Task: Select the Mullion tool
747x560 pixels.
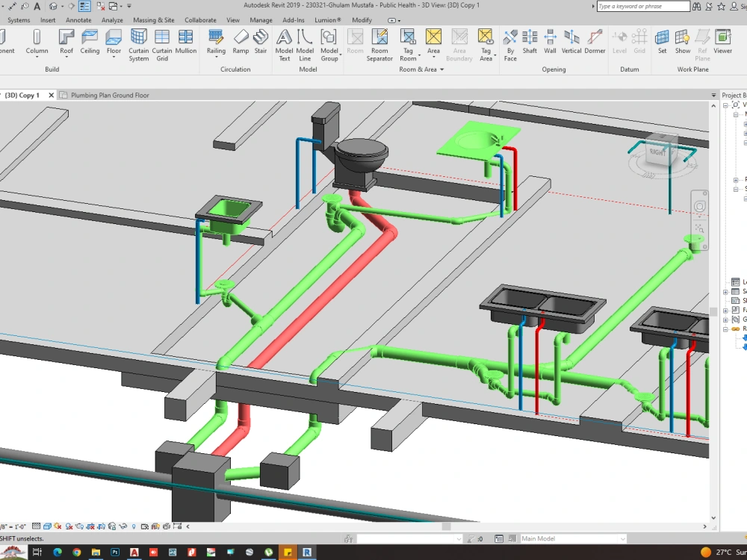Action: click(186, 42)
